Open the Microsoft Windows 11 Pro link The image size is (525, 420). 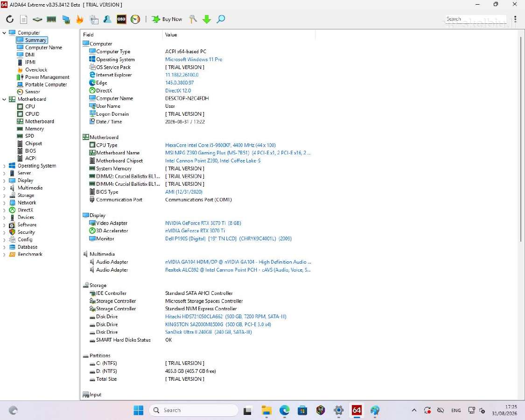[x=194, y=59]
